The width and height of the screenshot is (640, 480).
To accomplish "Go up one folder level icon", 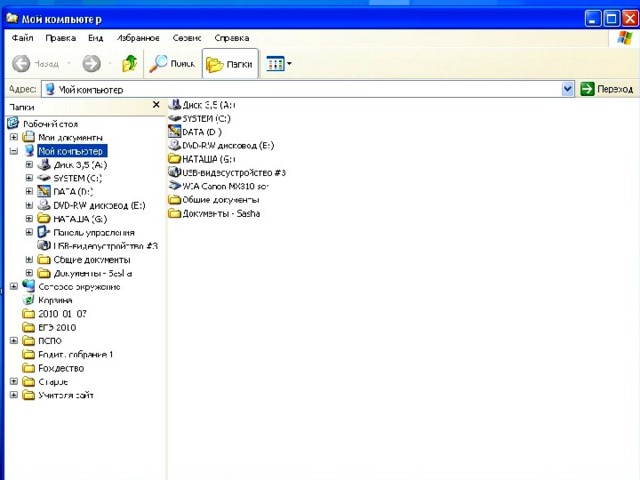I will coord(129,63).
